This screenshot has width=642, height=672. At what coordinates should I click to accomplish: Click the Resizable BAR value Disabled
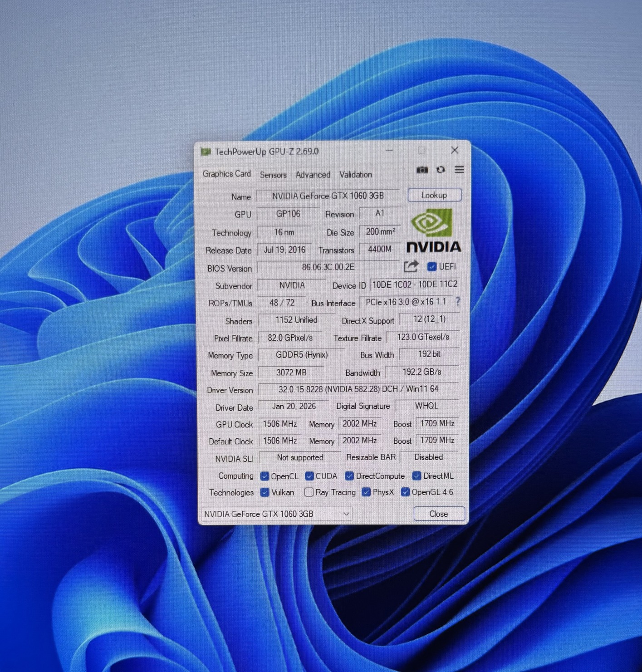[429, 457]
